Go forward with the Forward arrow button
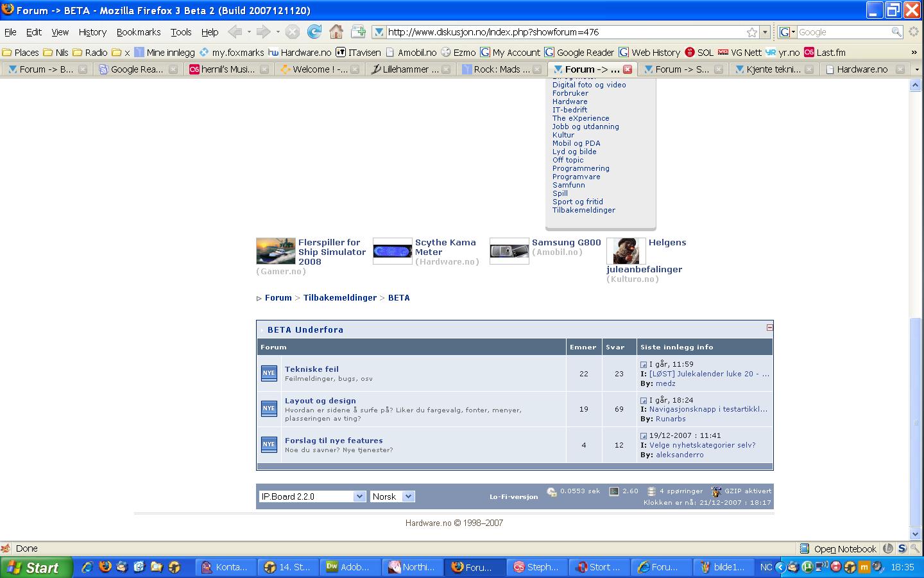Viewport: 924px width, 578px height. (263, 31)
